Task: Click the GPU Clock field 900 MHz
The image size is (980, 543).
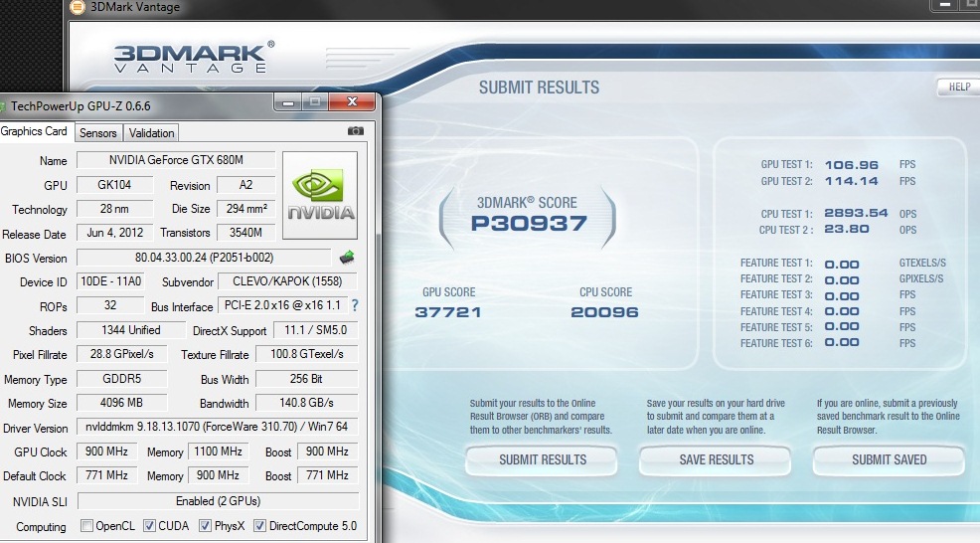Action: (106, 452)
